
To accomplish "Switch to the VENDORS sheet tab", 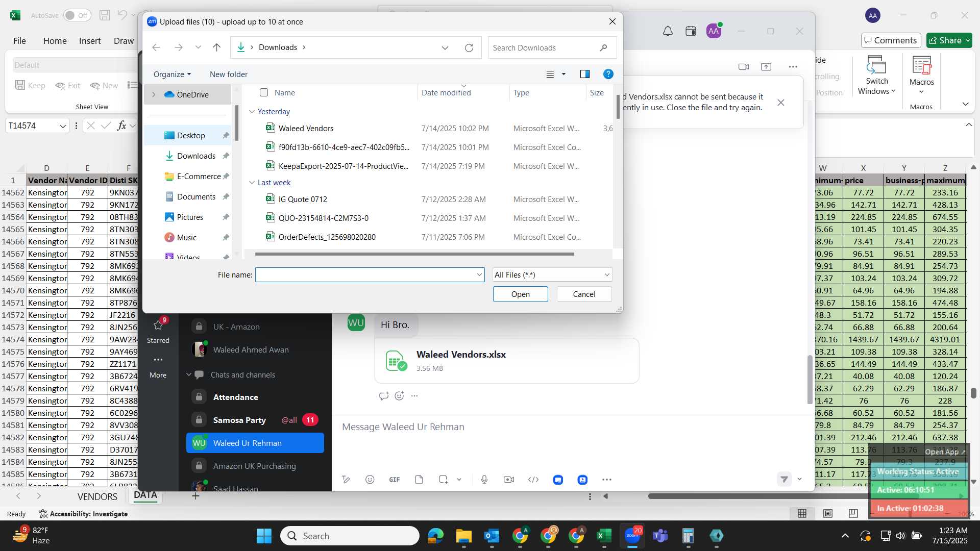I will click(97, 496).
